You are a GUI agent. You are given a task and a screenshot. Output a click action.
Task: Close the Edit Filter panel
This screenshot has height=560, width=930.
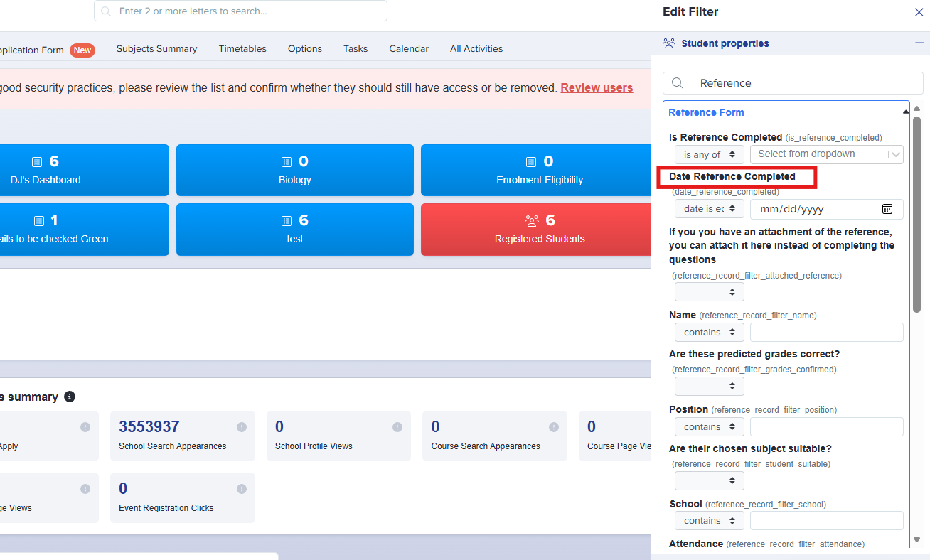coord(919,12)
